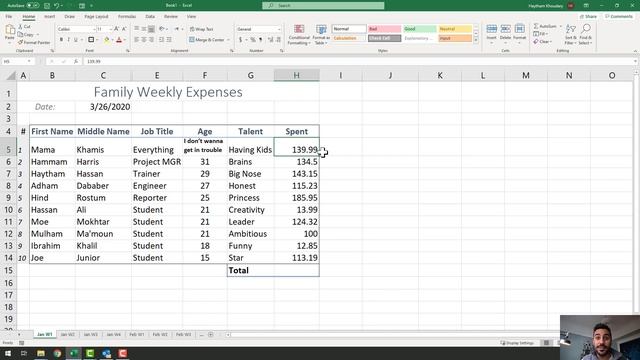Viewport: 640px width, 360px height.
Task: Toggle Italic formatting
Action: click(68, 40)
